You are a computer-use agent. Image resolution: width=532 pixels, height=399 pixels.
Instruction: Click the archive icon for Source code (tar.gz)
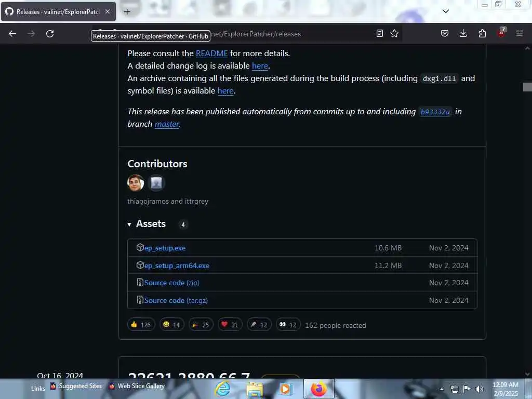[140, 300]
